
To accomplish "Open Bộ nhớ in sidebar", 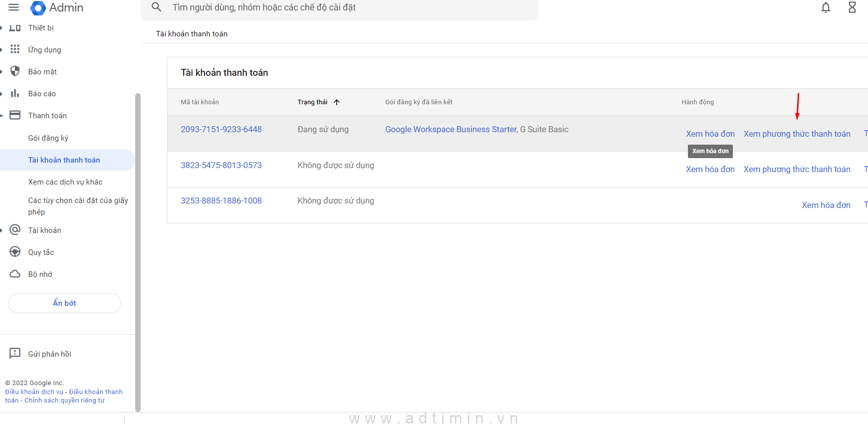I will [x=40, y=274].
